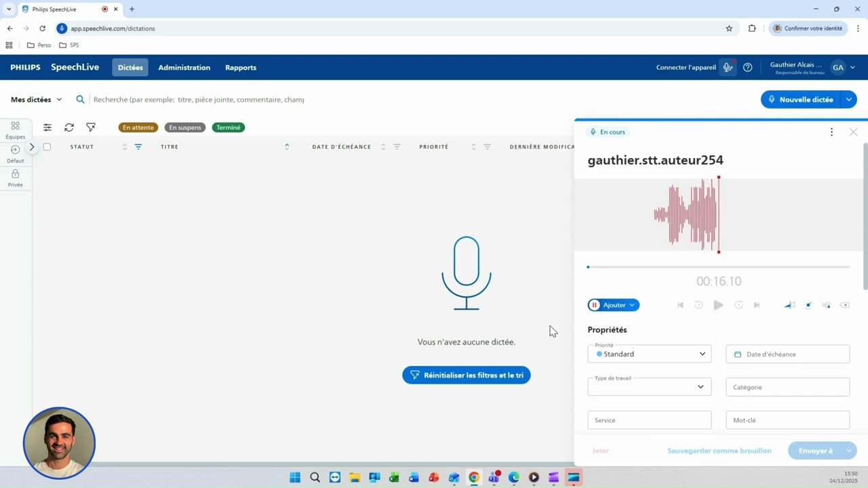The height and width of the screenshot is (488, 868).
Task: Click the delete section backspace icon
Action: tap(844, 305)
